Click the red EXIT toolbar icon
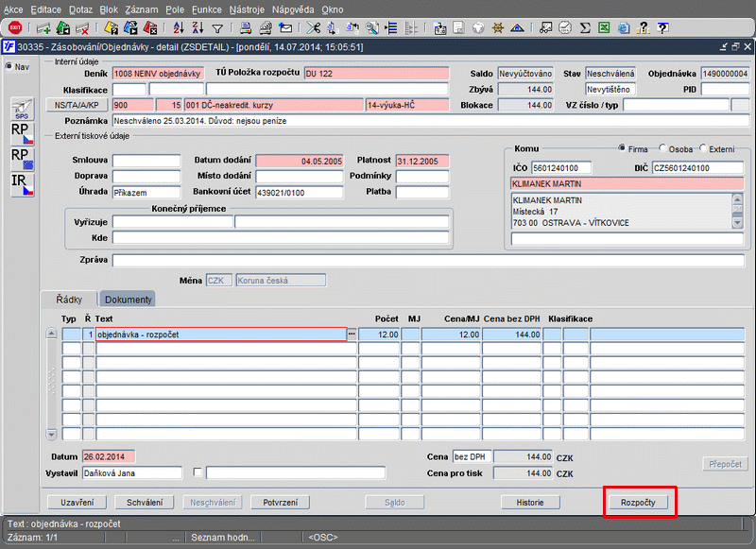This screenshot has width=756, height=549. coord(15,28)
